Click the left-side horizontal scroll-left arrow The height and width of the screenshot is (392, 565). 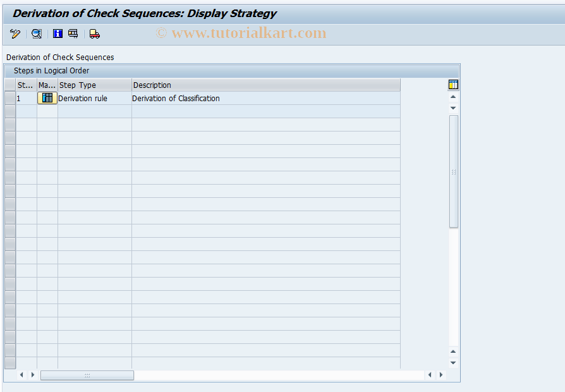[21, 375]
